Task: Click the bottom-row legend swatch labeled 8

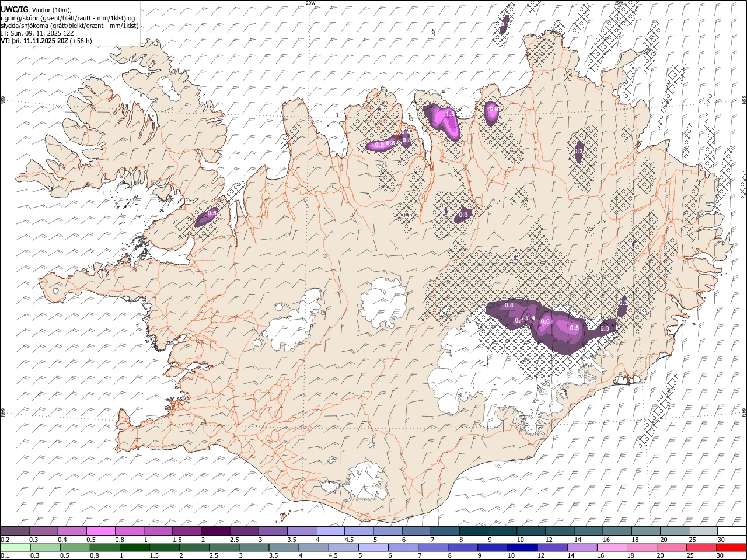Action: 463,547
